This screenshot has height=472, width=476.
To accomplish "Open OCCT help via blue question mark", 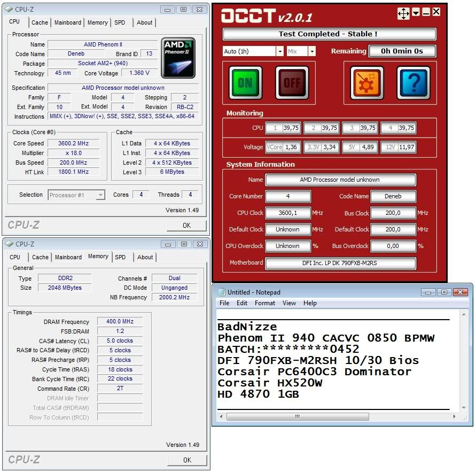I will (x=413, y=83).
